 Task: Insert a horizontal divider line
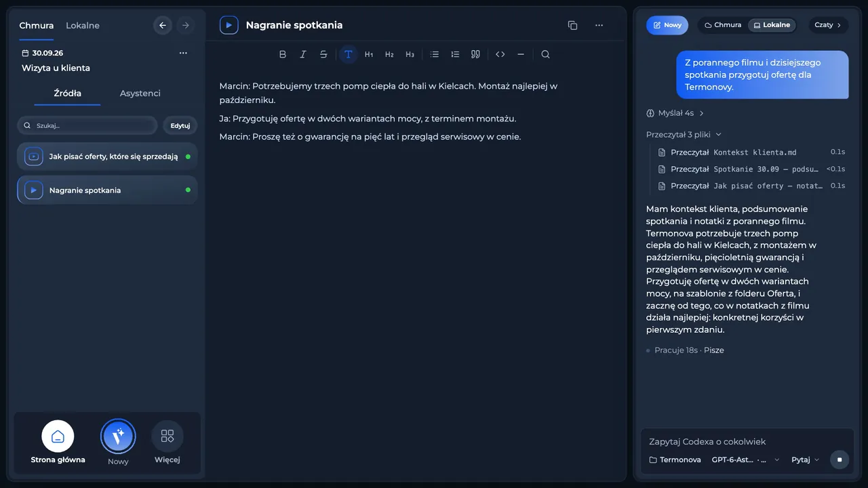521,54
